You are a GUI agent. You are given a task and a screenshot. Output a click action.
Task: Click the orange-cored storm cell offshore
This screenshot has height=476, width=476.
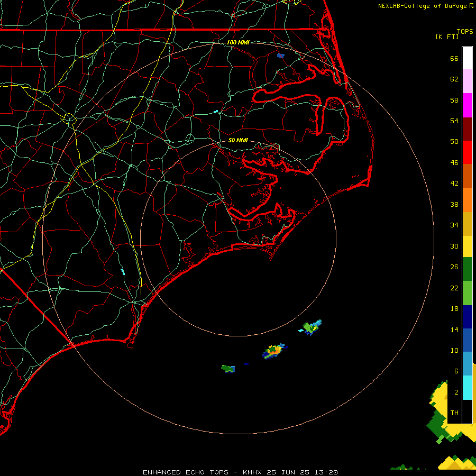click(x=274, y=351)
